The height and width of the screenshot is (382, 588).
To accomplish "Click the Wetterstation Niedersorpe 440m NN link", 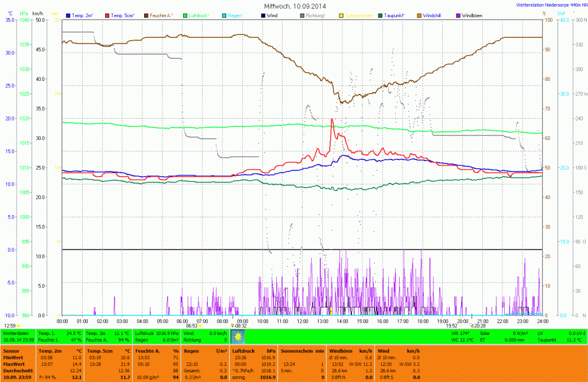I will (550, 5).
